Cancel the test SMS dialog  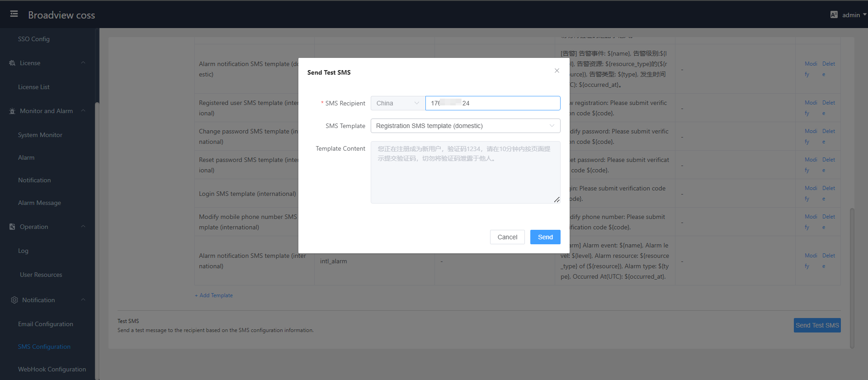507,237
